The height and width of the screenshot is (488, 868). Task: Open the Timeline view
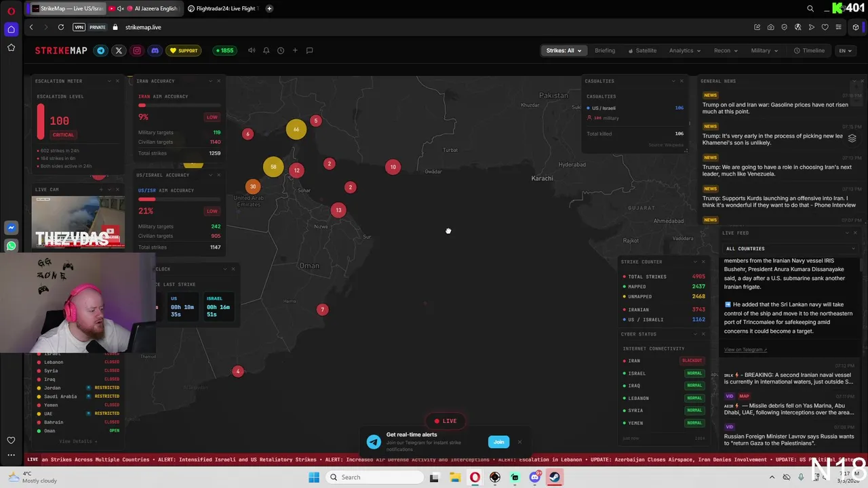tap(810, 50)
